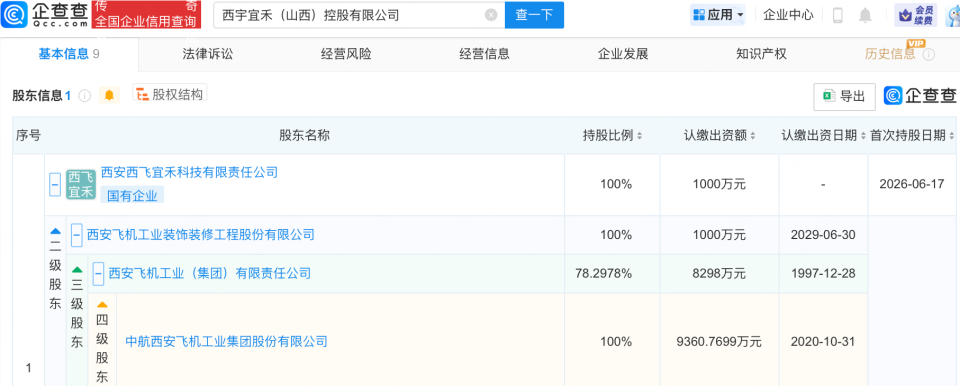Viewport: 960px width, 386px height.
Task: Open the 应用 dropdown menu
Action: 718,15
